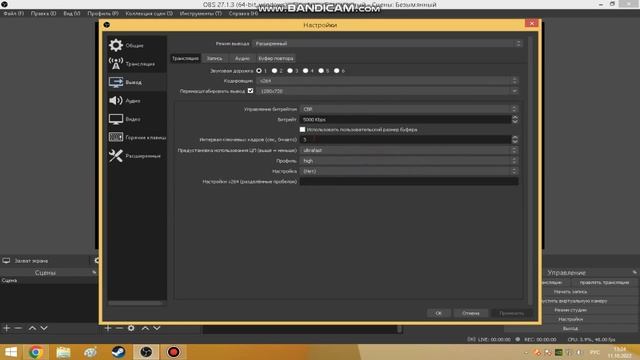This screenshot has width=640, height=360.
Task: Open the ultrafast CPU preset dropdown
Action: point(409,150)
